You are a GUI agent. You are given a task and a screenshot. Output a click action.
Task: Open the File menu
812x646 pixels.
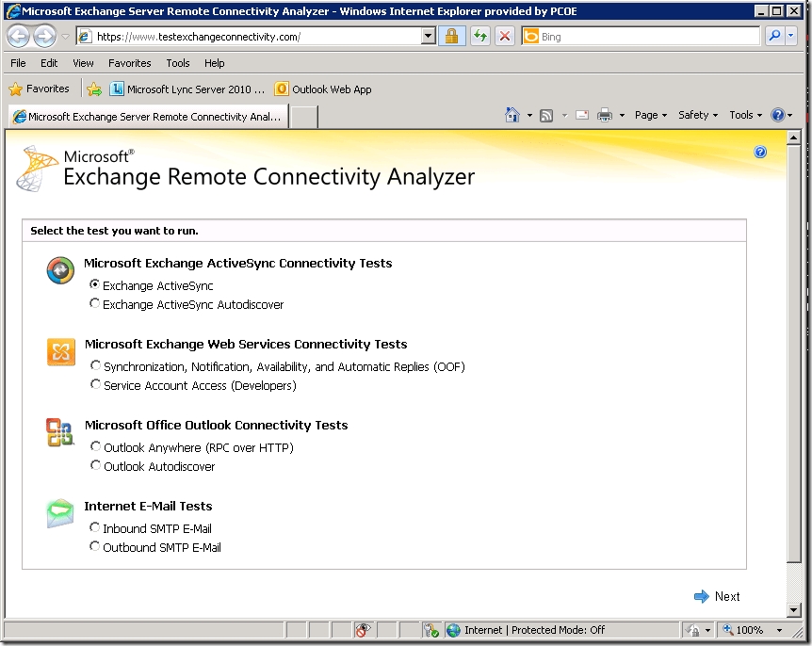point(18,63)
